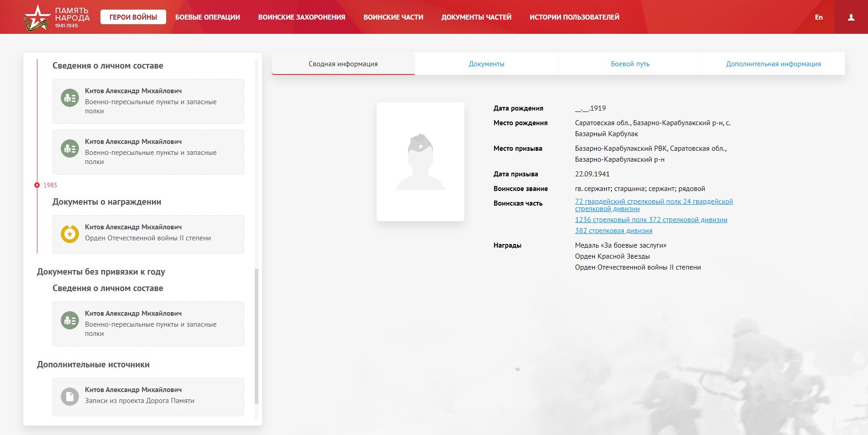Click Орден Отечественной войны II степени in Награды list
The height and width of the screenshot is (435, 868).
pyautogui.click(x=638, y=267)
